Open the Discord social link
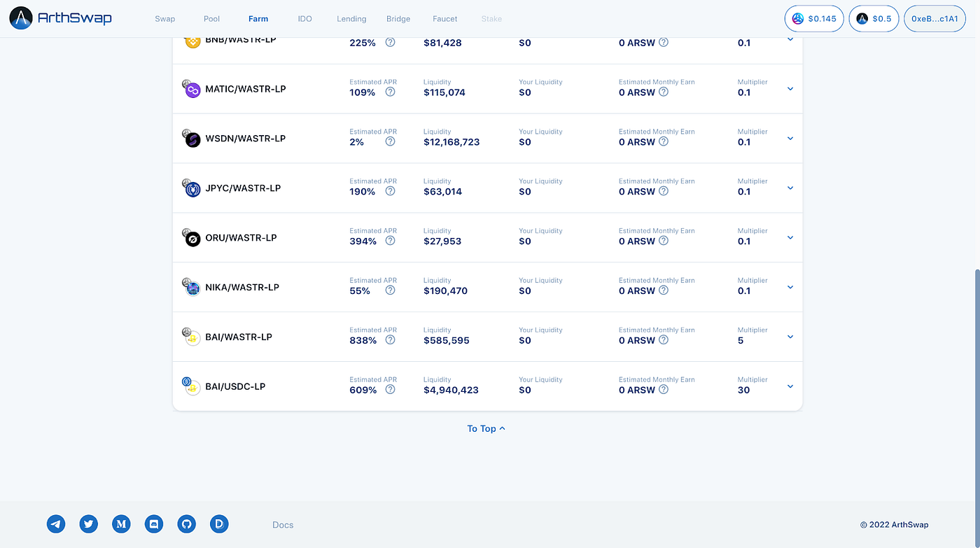 click(154, 524)
